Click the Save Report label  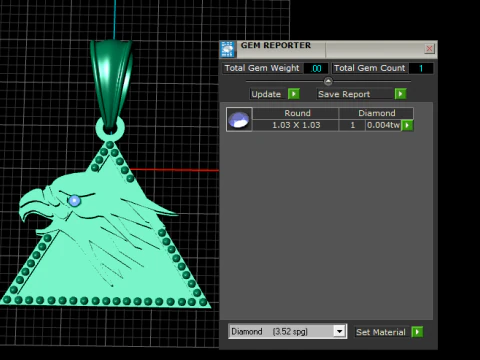tap(344, 94)
